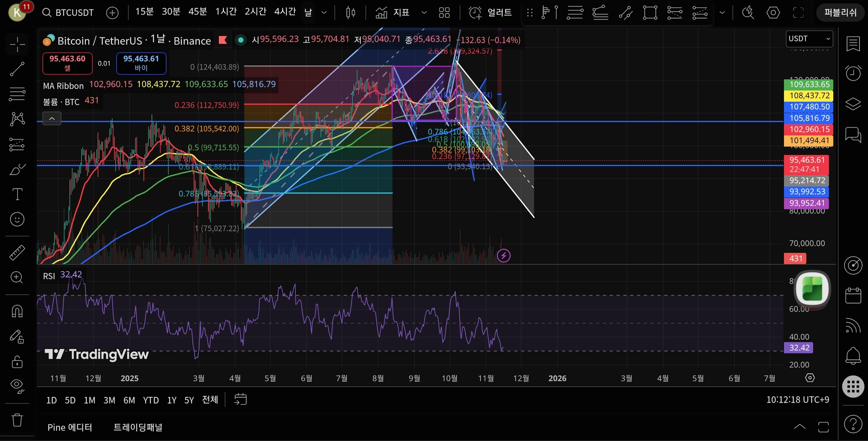Click the 95,463.61 바이 buy button
Screen dimensions: 868x441
[141, 63]
